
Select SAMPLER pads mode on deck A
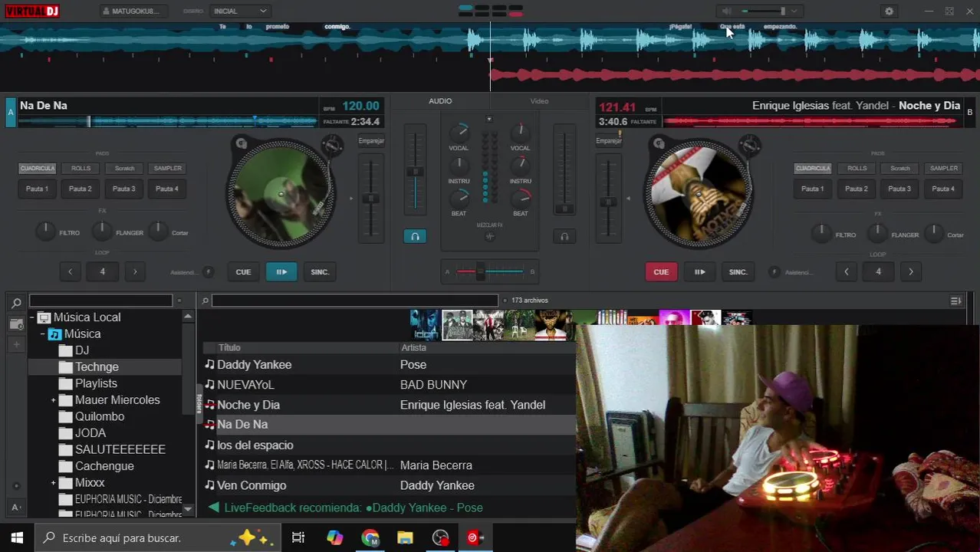tap(167, 169)
